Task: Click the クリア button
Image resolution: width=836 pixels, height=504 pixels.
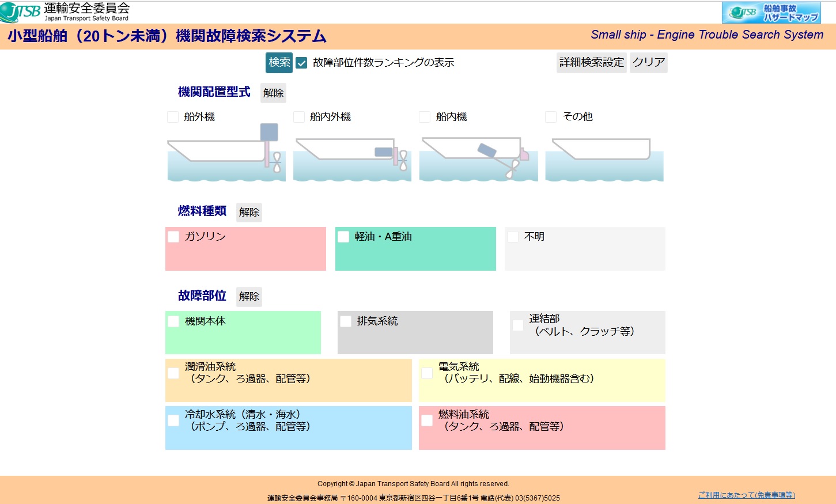Action: (x=649, y=62)
